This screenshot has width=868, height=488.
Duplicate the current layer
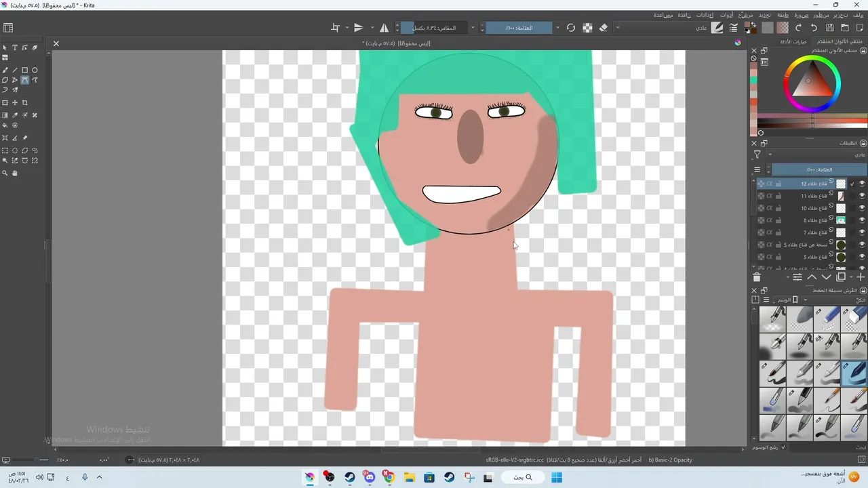[x=841, y=277]
